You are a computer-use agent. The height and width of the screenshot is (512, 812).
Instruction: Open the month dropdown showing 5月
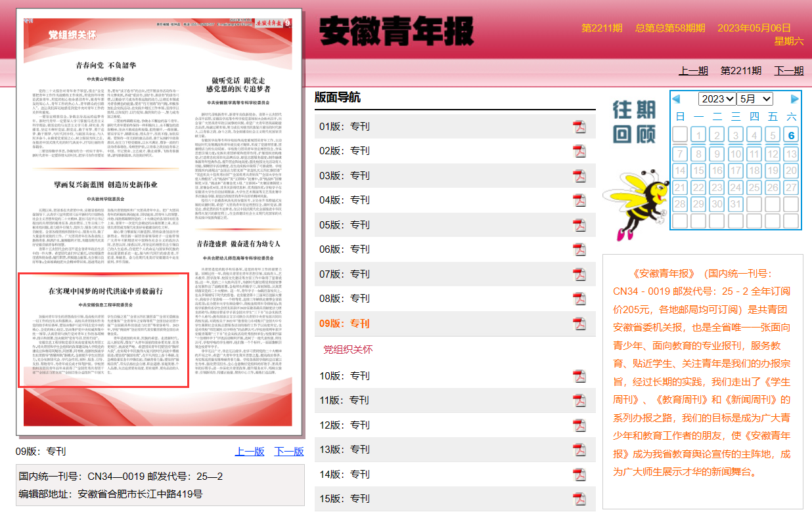click(755, 99)
